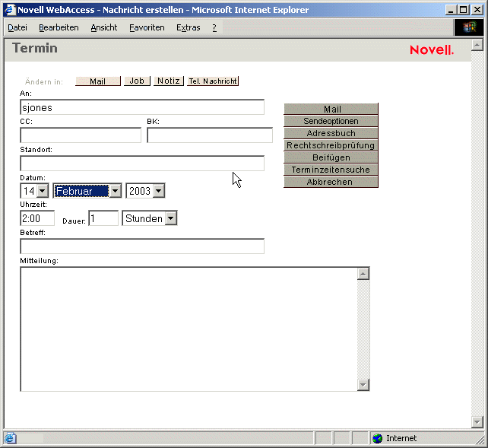Viewport: 488px width, 448px height.
Task: Click Abbrechen to cancel
Action: point(331,182)
